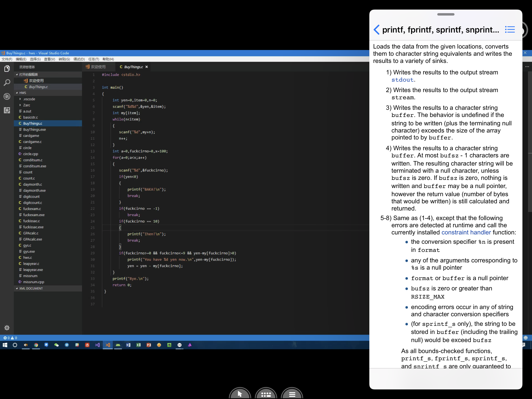Viewport: 532px width, 399px height.
Task: Open the Android Studio taskbar icon
Action: coord(118,345)
